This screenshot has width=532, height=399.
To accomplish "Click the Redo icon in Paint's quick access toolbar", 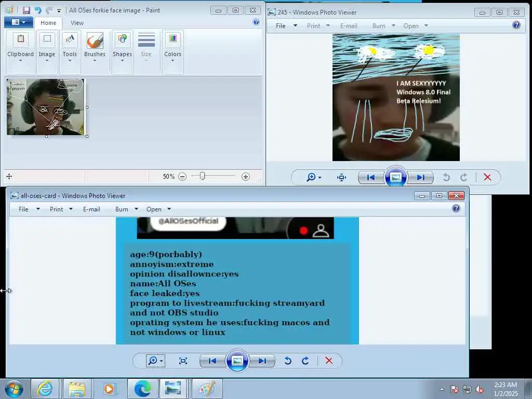I will (x=49, y=10).
